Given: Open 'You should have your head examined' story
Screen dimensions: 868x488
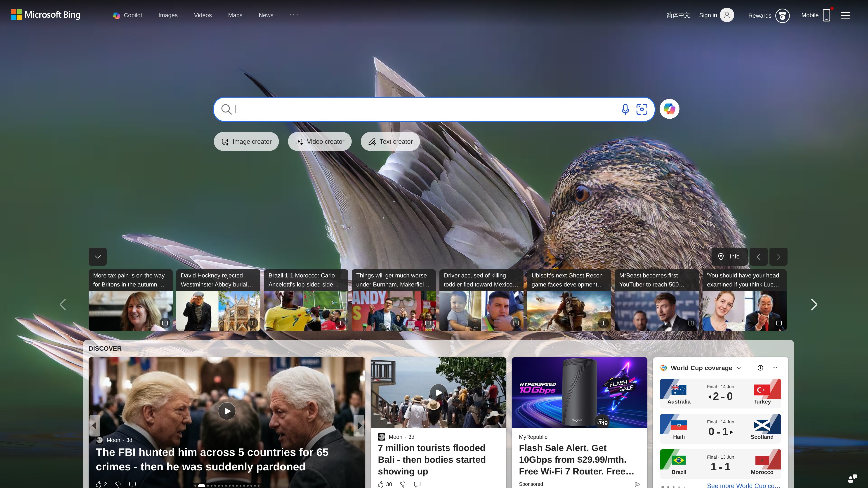Looking at the screenshot, I should tap(744, 300).
